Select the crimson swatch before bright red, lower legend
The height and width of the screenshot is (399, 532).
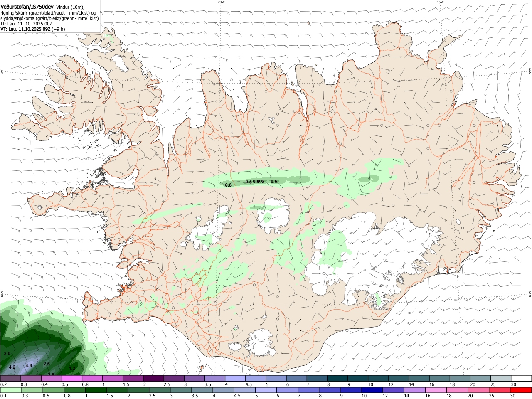tap(500, 390)
